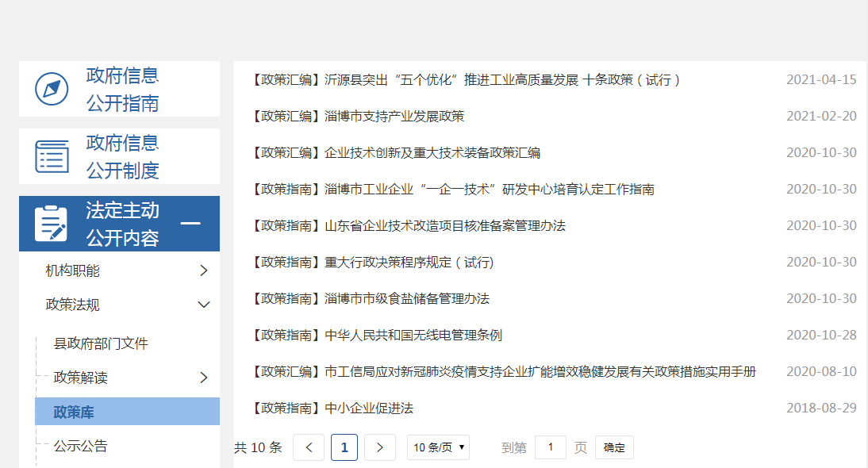
Task: Expand the 机构职能 section arrow
Action: (203, 270)
